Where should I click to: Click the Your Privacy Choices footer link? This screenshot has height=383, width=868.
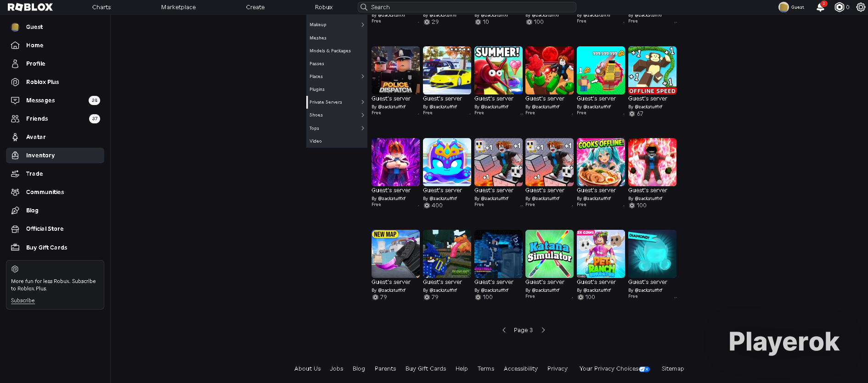click(609, 369)
